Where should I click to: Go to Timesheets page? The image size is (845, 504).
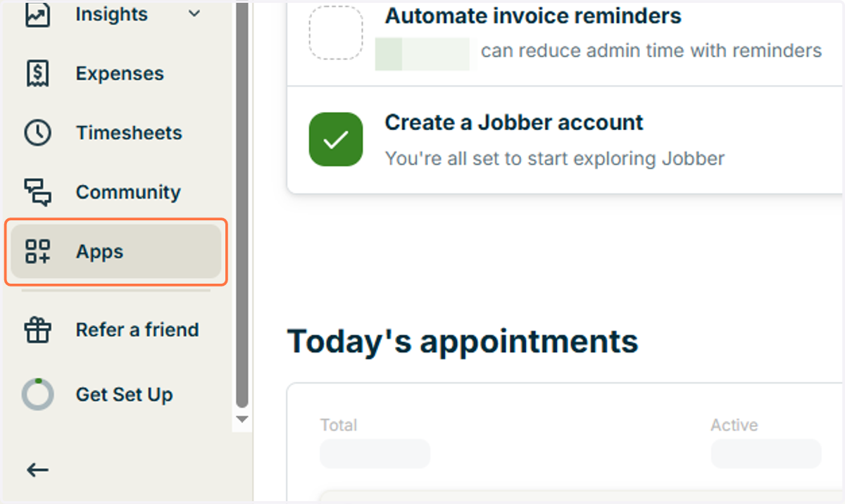tap(129, 132)
